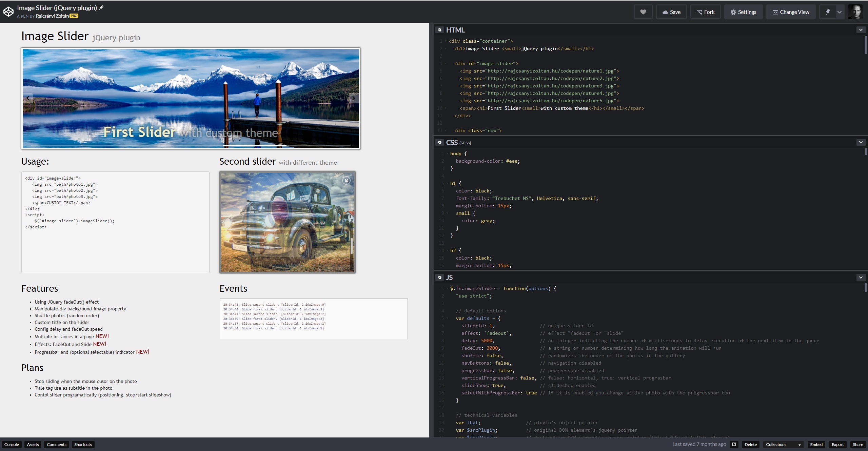Click the CodePen logo icon

pos(8,12)
